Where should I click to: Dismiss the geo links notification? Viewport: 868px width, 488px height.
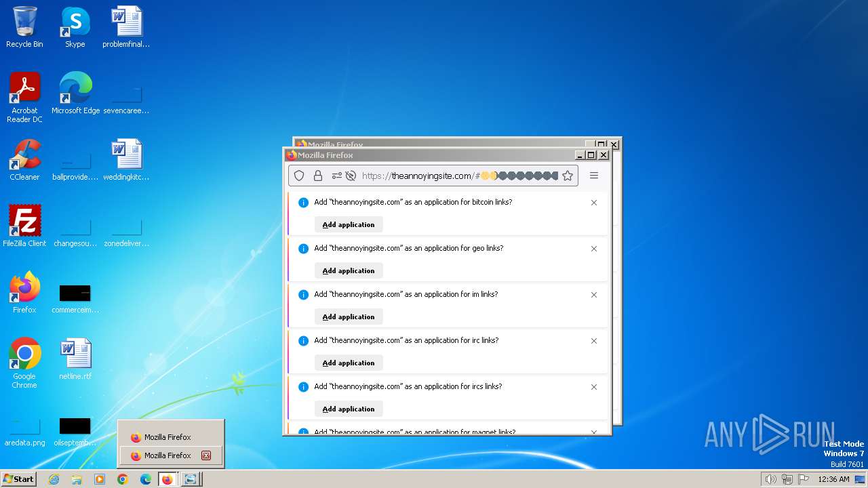[x=594, y=249]
